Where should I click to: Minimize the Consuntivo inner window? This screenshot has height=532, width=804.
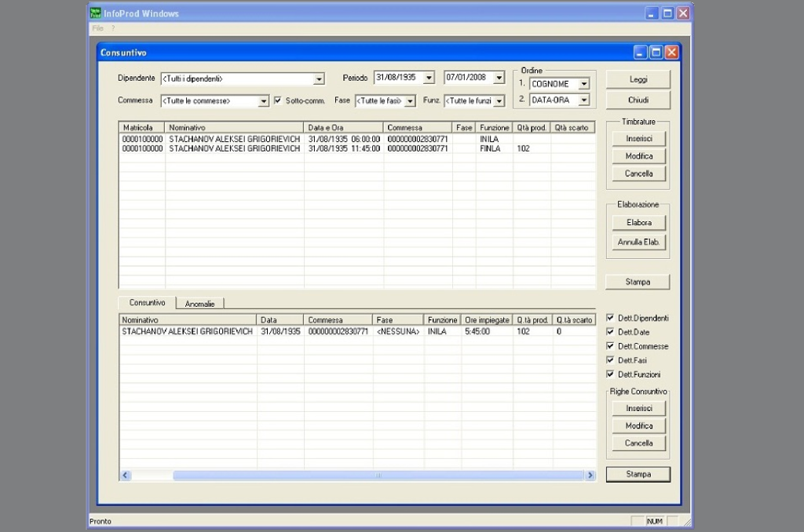[641, 53]
